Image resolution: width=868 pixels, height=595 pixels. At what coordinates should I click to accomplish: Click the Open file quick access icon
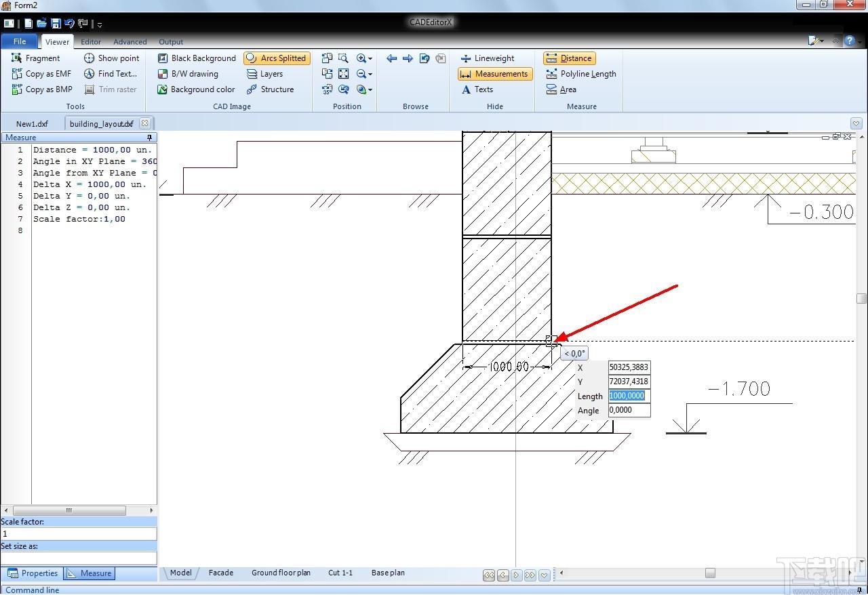coord(41,24)
